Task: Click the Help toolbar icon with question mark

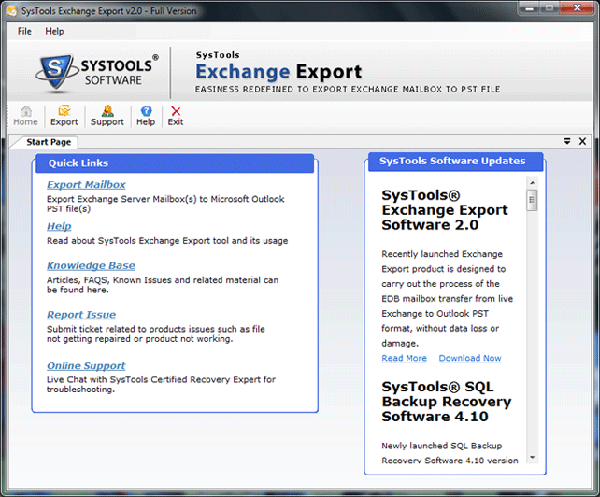Action: [x=146, y=116]
